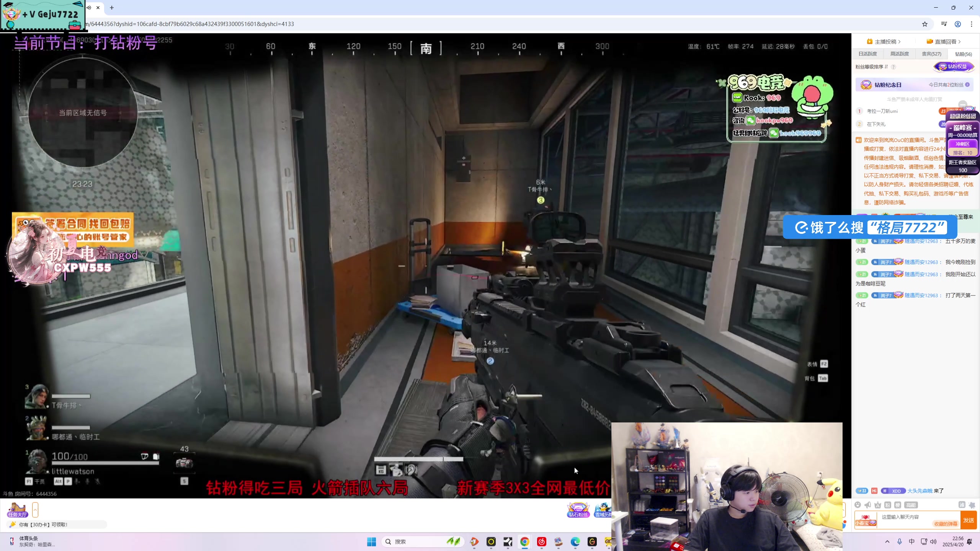Image resolution: width=980 pixels, height=551 pixels.
Task: Expand 钻粉纪念日 fans arrow
Action: [x=967, y=85]
